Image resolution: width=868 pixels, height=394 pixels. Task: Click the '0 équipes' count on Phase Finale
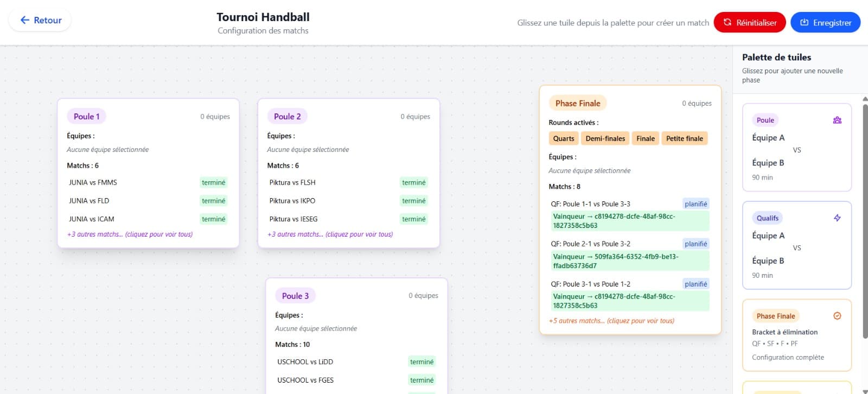(697, 104)
